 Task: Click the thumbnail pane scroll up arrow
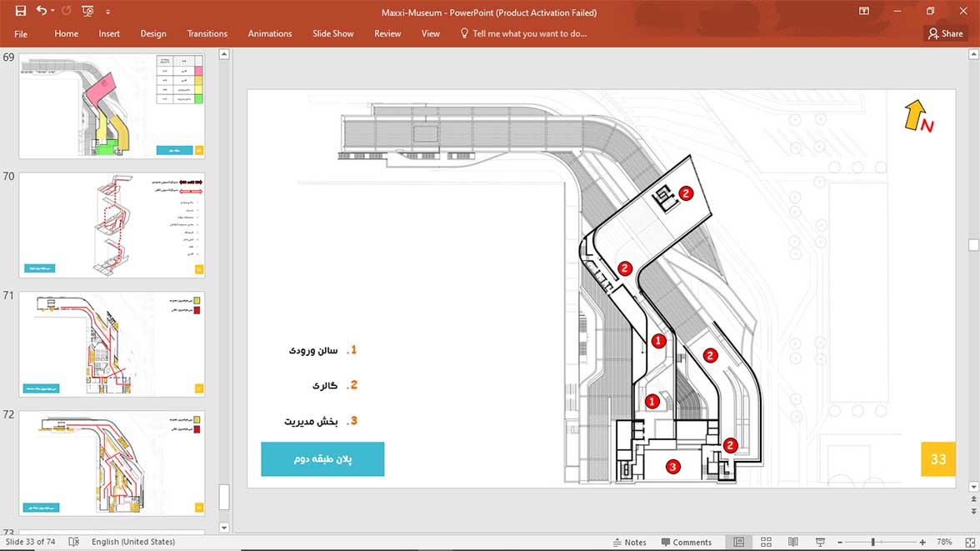point(224,54)
